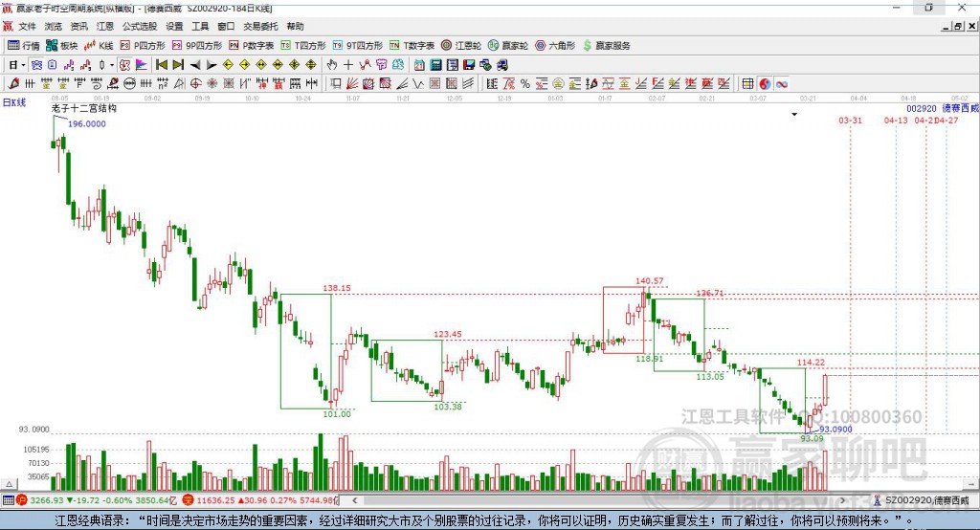
Task: Switch to K线 view button
Action: click(x=99, y=46)
